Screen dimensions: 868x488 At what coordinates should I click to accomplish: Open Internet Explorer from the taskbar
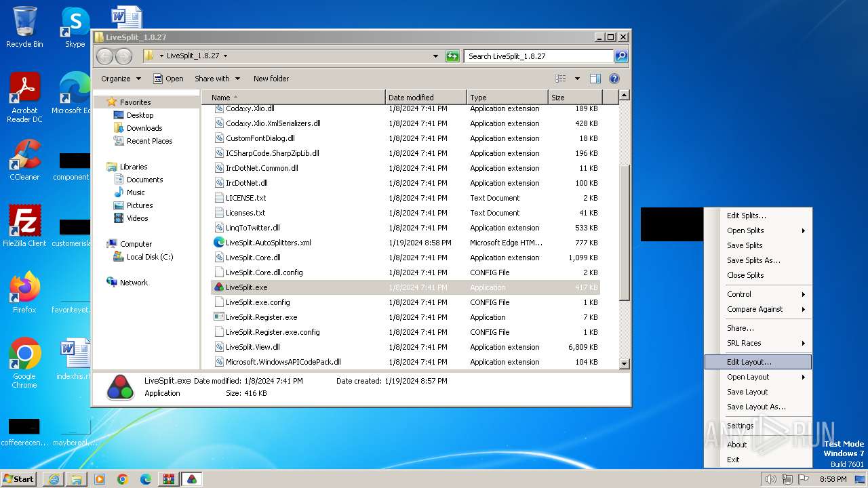click(x=54, y=479)
